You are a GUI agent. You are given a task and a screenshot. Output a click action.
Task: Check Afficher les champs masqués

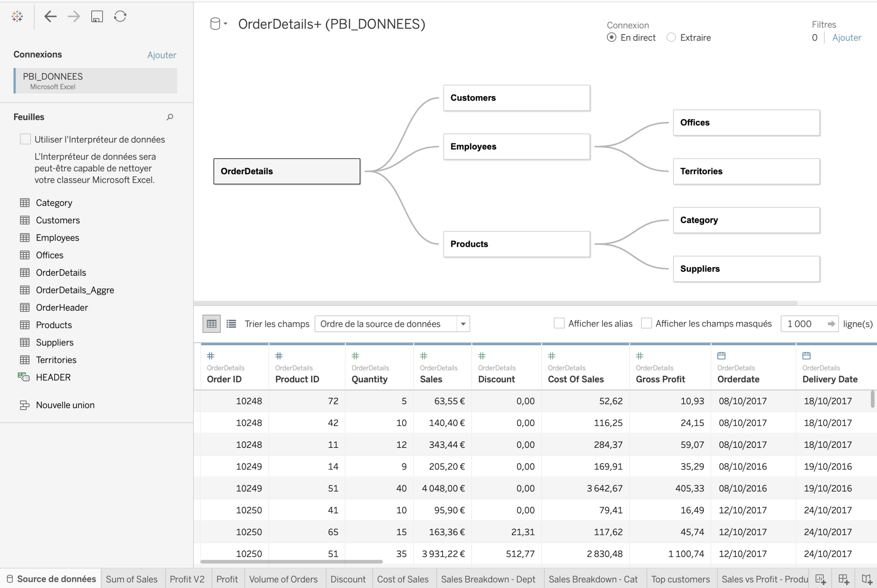(646, 323)
